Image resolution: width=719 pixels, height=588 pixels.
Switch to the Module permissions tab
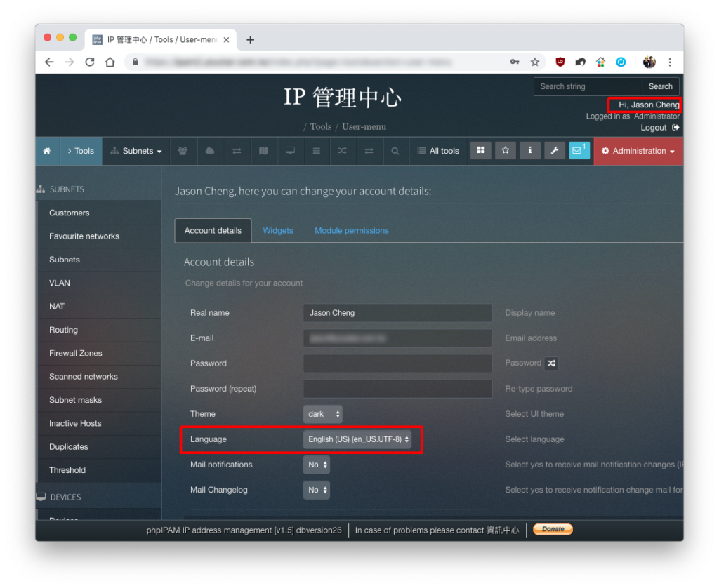[352, 231]
